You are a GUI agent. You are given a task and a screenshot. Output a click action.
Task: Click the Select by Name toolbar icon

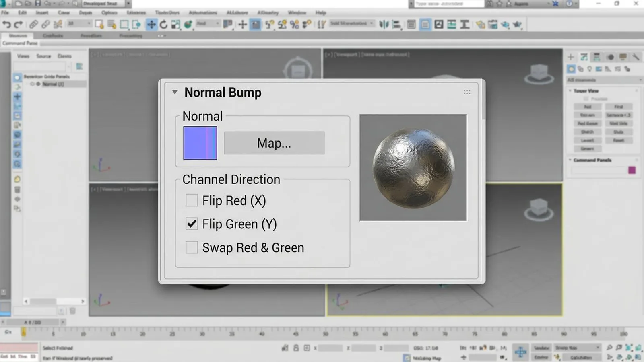(x=112, y=25)
